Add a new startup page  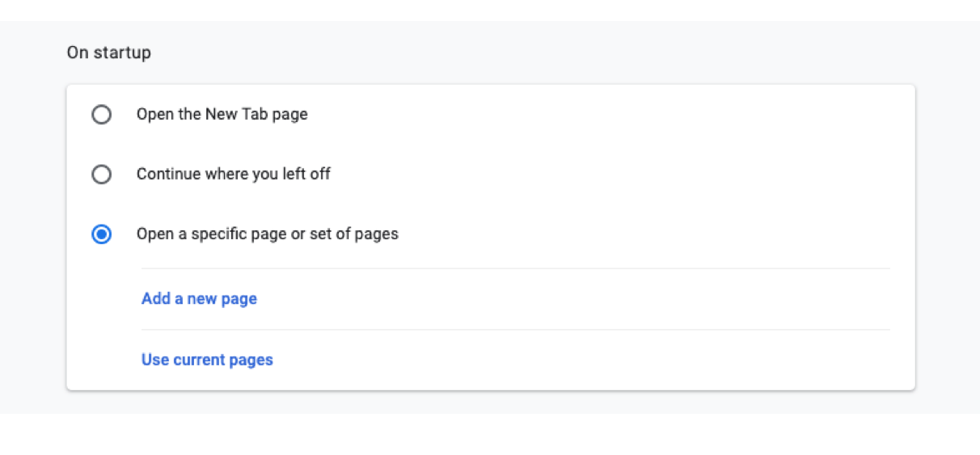(x=199, y=298)
